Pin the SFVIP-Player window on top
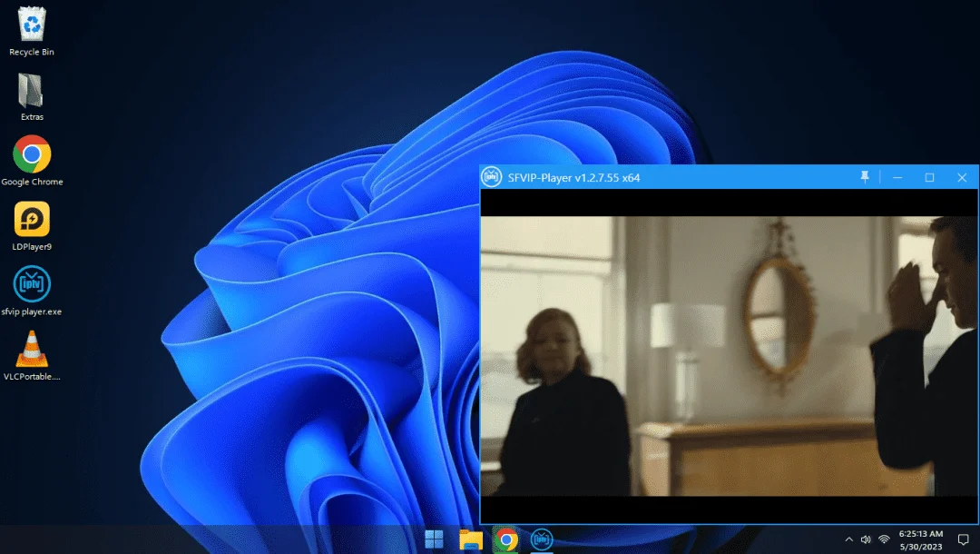Screen dimensions: 980x554 pyautogui.click(x=865, y=178)
